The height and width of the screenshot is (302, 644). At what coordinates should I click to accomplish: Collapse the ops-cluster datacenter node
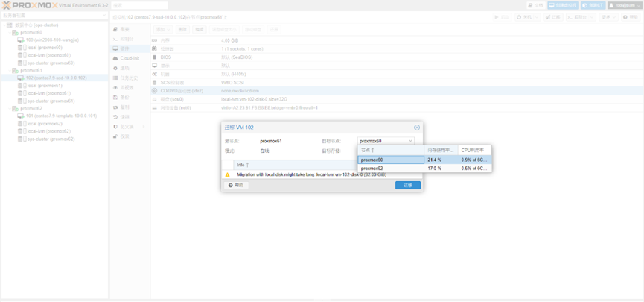(4, 25)
